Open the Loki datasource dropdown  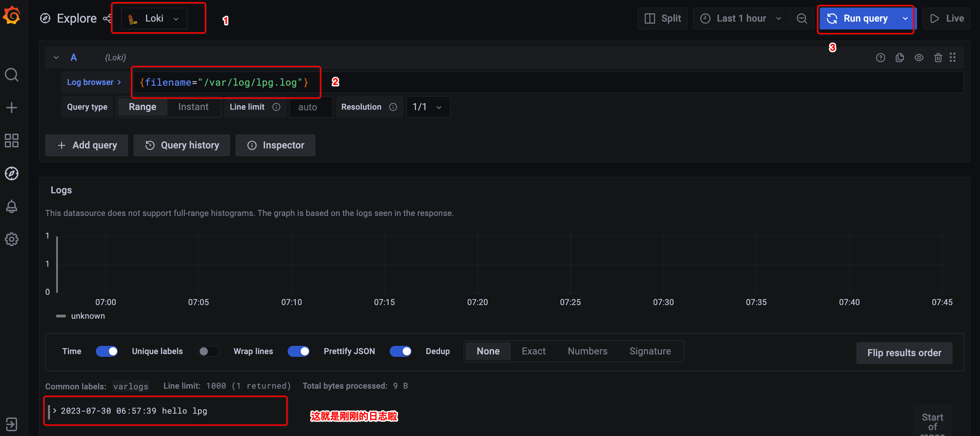[x=154, y=18]
